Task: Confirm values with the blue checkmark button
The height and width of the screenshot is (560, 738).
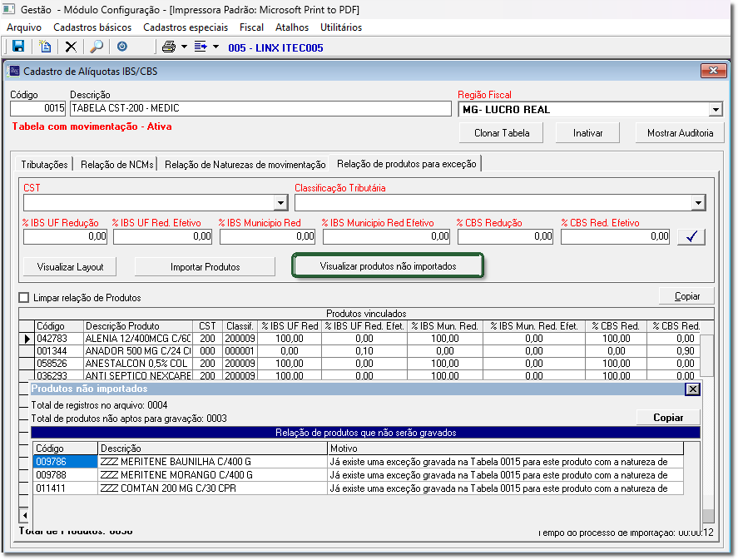Action: coord(691,236)
